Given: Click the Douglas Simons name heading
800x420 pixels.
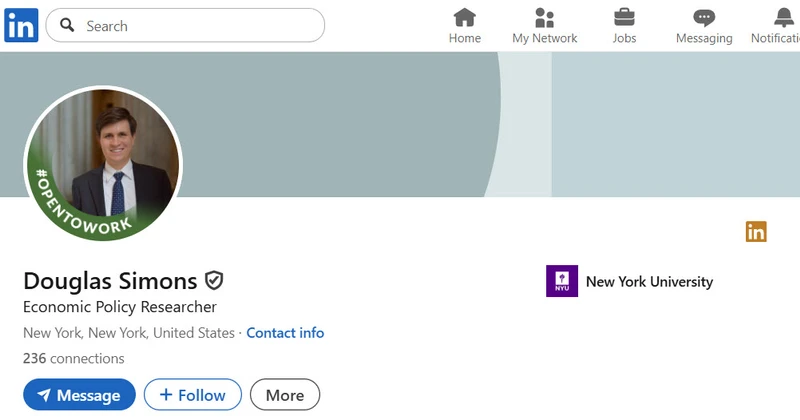Looking at the screenshot, I should pos(110,280).
